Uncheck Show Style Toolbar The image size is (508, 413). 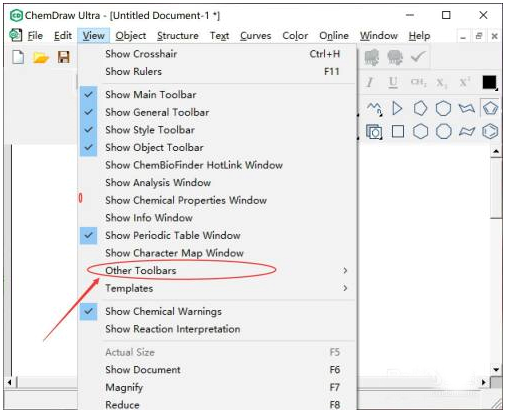pos(217,130)
